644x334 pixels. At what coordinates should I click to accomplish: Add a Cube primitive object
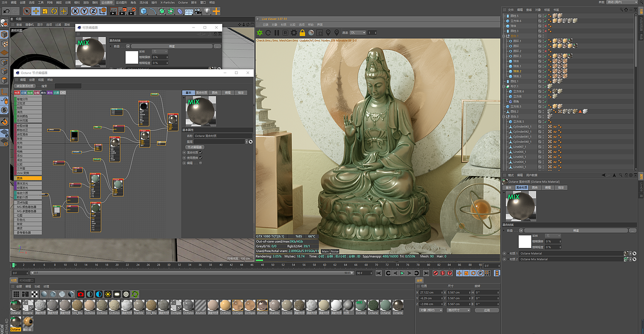[143, 11]
